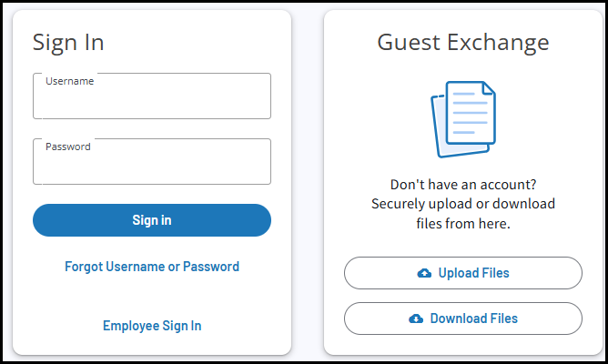The image size is (608, 364).
Task: Click the "files from here." text line
Action: [x=462, y=223]
